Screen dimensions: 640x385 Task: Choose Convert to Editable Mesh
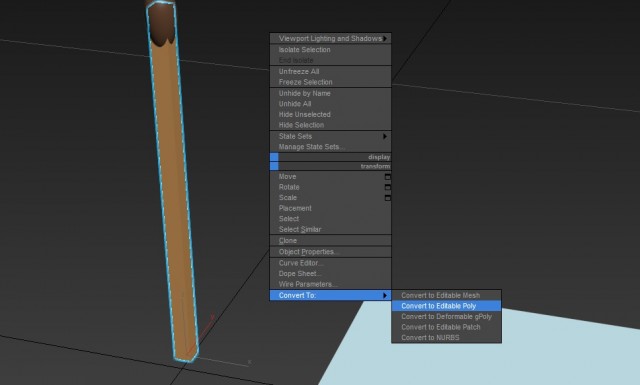pyautogui.click(x=446, y=295)
